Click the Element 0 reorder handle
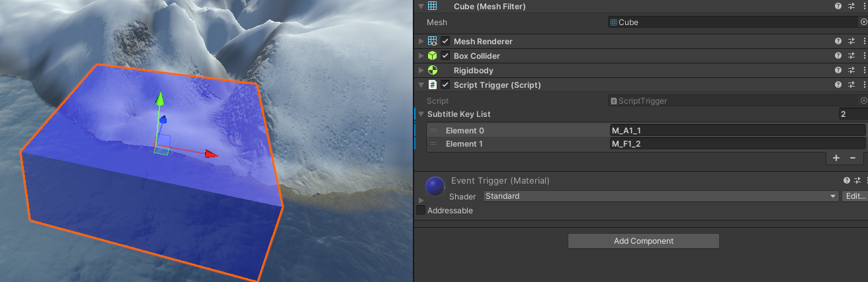This screenshot has height=282, width=868. click(433, 131)
